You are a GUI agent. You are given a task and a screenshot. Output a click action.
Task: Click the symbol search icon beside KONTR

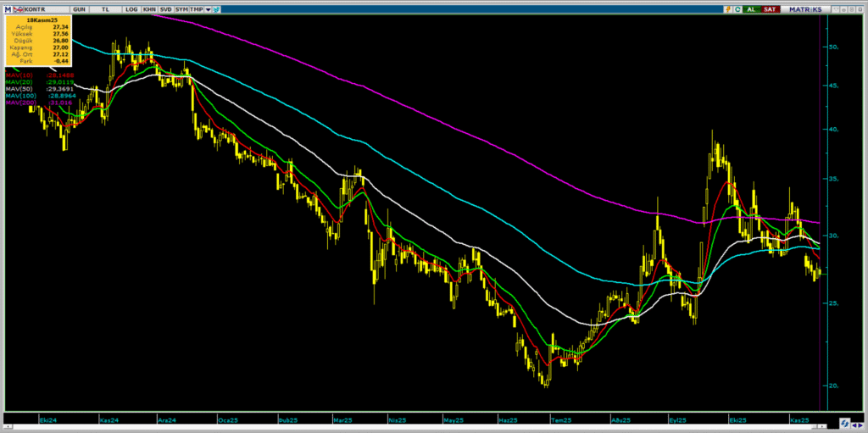[x=19, y=8]
